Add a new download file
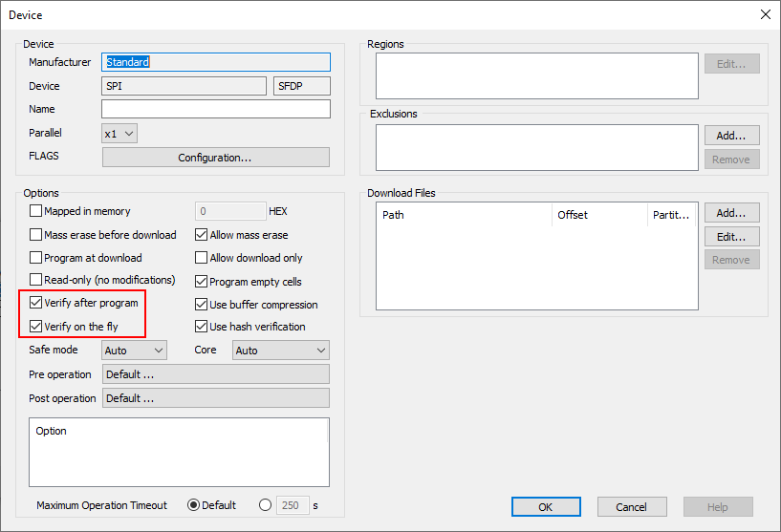 coord(731,213)
